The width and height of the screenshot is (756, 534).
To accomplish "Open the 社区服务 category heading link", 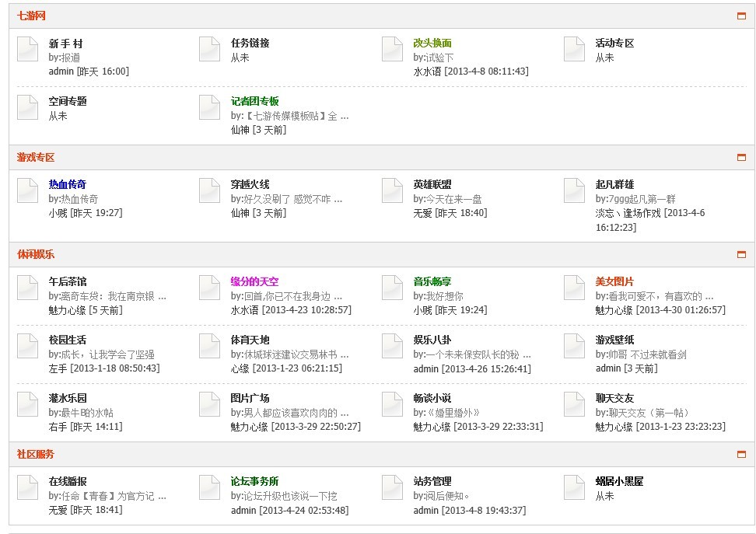I will [36, 454].
